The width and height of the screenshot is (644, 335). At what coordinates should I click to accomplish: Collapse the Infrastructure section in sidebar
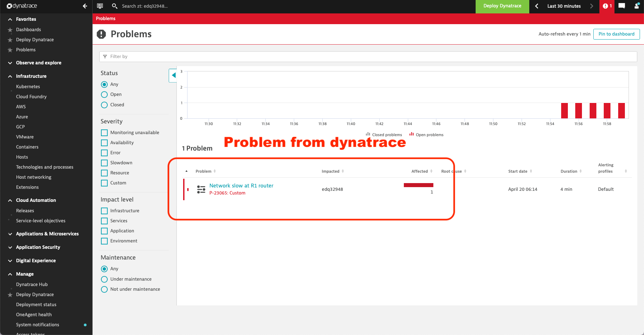(x=10, y=76)
